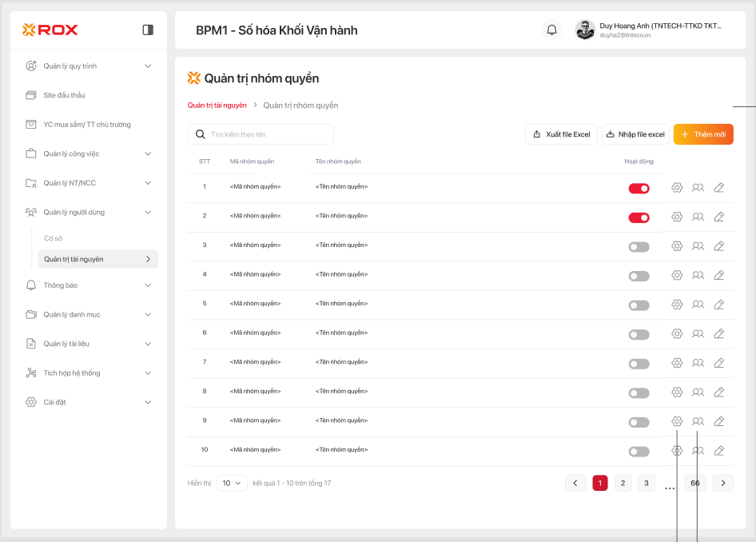Go to page 2 in pagination
The height and width of the screenshot is (542, 756).
(x=623, y=483)
